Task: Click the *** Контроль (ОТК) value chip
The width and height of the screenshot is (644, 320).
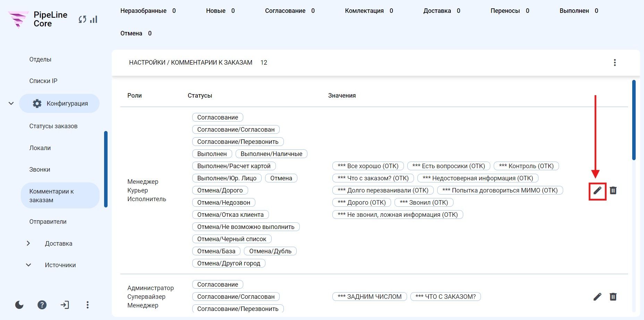Action: [526, 166]
